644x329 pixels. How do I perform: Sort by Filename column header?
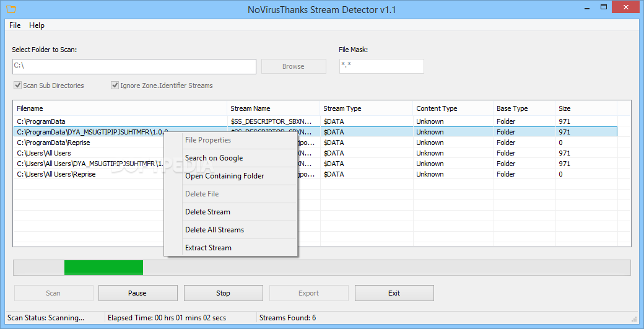(x=120, y=108)
